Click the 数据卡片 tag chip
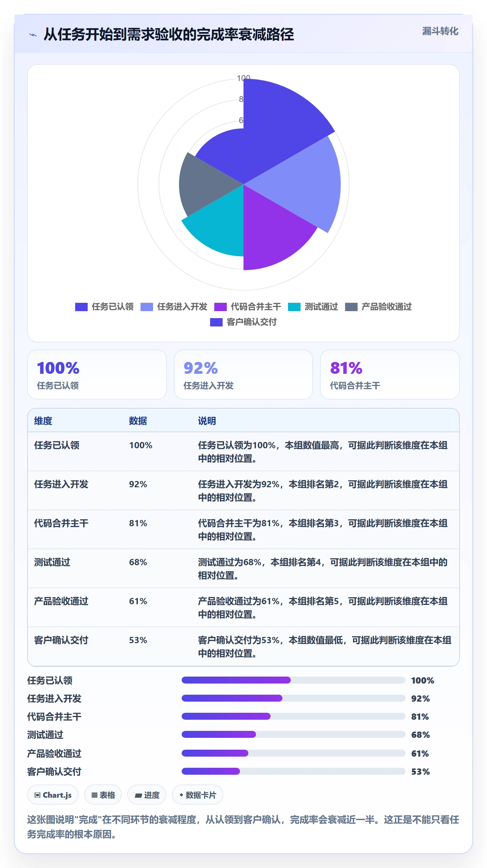This screenshot has height=868, width=487. pos(198,795)
